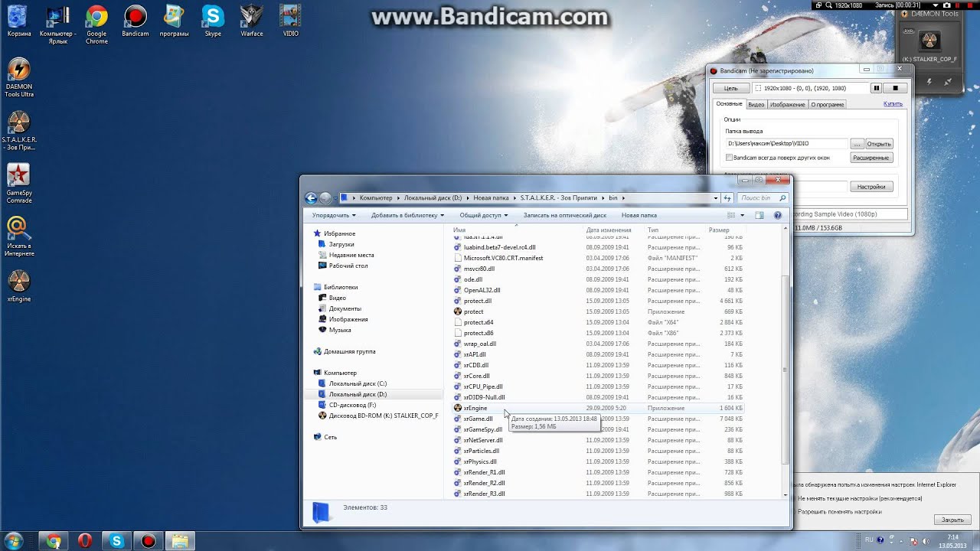This screenshot has height=551, width=980.
Task: Click the Цель button in Bandicam
Action: (731, 88)
